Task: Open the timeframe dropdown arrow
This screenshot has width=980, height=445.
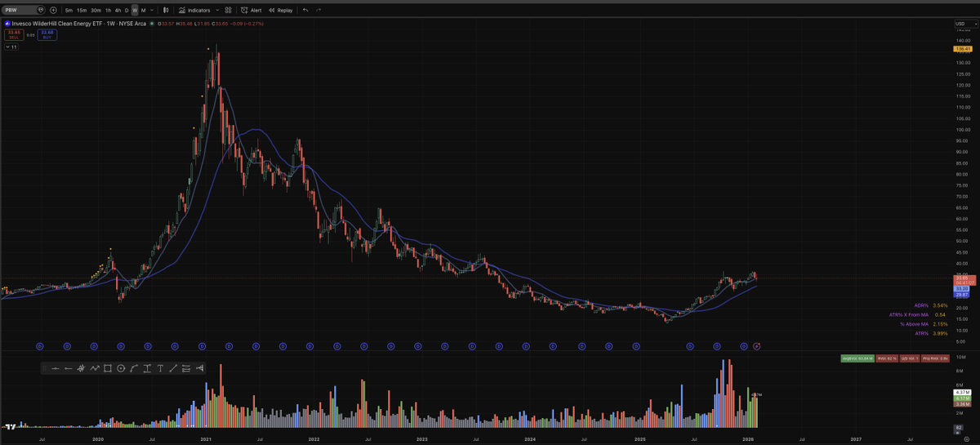Action: pos(152,10)
